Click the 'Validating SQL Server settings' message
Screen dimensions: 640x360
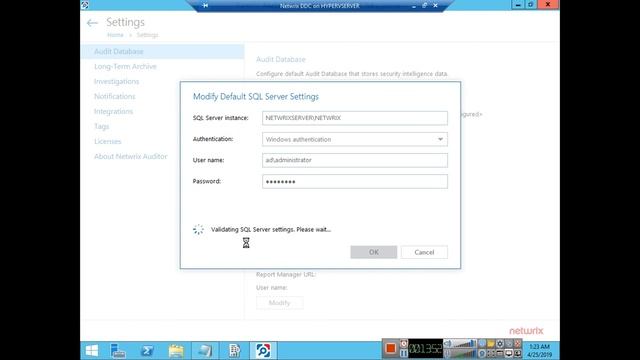[x=271, y=229]
